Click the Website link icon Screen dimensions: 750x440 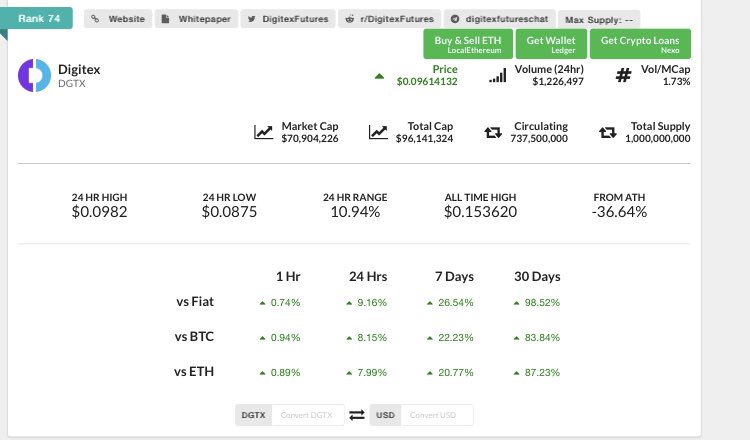[x=95, y=19]
